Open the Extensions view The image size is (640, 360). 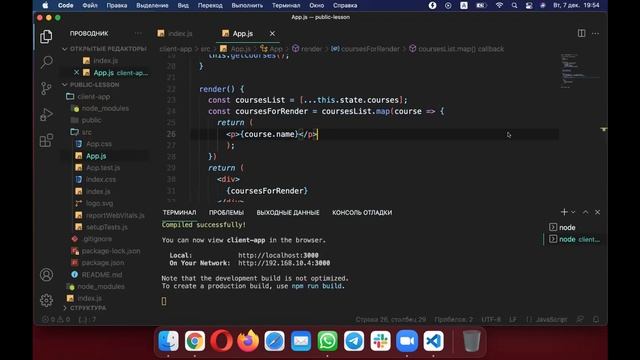click(x=46, y=140)
